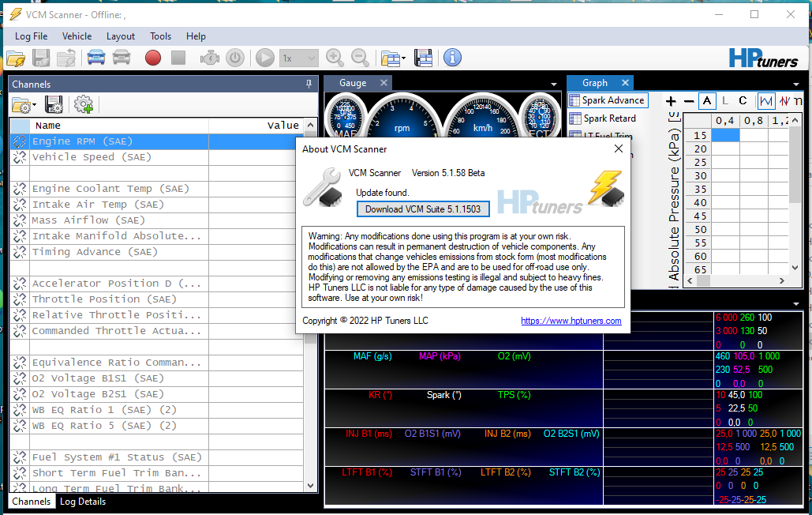Viewport: 812px width, 515px height.
Task: Open the Log File menu
Action: 31,36
